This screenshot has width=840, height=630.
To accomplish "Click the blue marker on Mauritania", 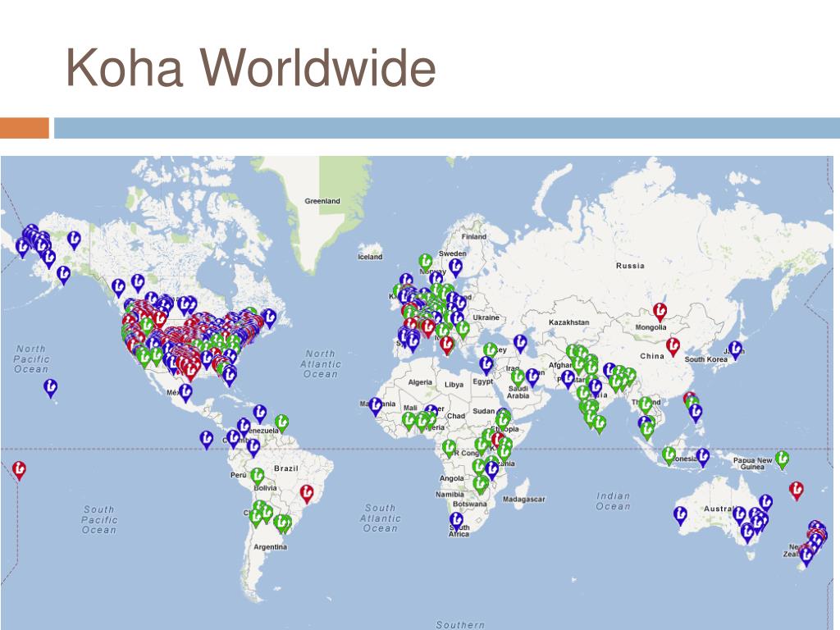I will coord(376,407).
